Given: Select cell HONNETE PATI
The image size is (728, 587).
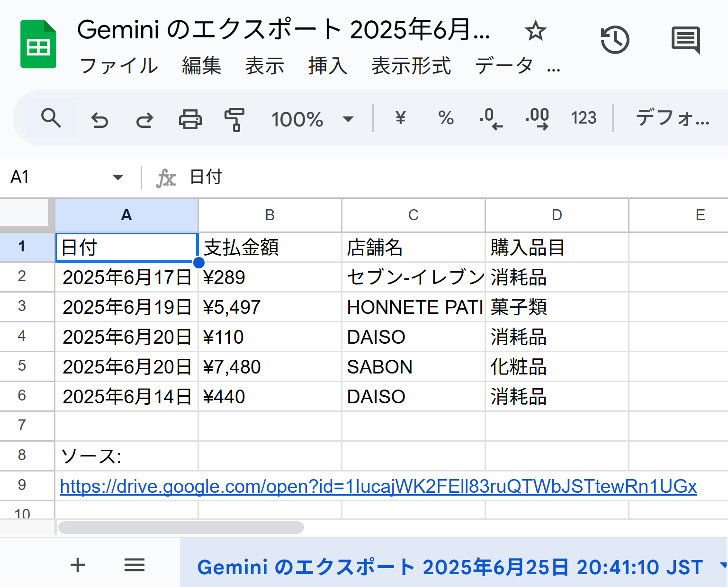Looking at the screenshot, I should (413, 307).
